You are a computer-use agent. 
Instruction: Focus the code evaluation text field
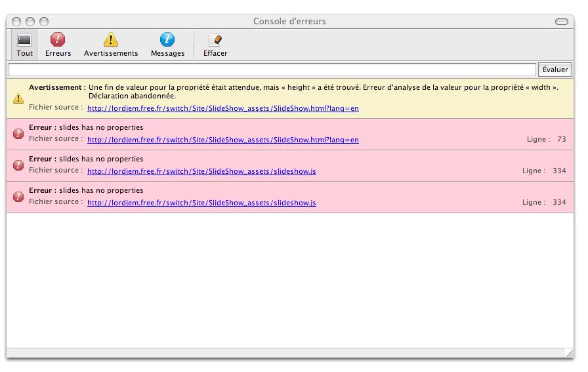coord(272,70)
